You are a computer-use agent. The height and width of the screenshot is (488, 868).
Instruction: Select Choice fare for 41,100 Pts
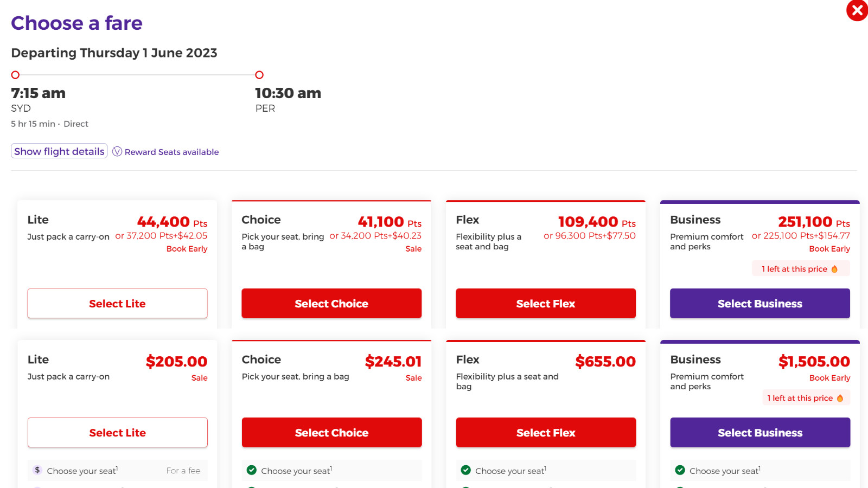[x=331, y=304]
